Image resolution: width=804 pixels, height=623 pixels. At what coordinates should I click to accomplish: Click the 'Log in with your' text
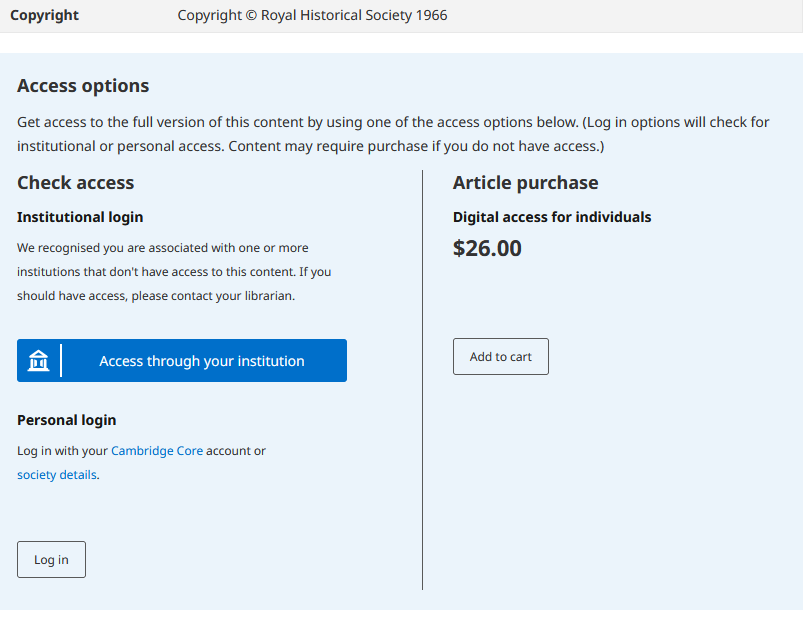(62, 451)
